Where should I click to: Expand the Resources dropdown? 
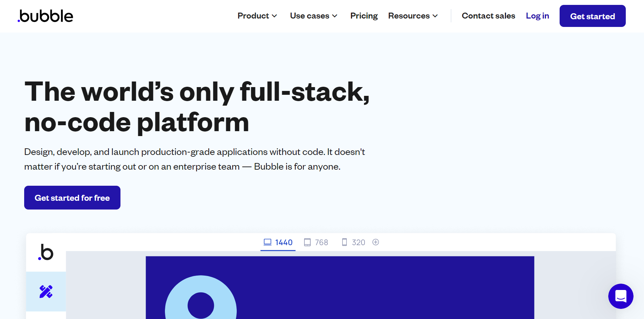pos(413,16)
